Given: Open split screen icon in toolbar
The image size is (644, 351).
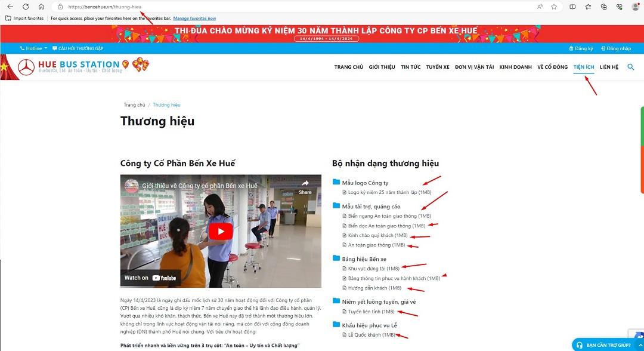Looking at the screenshot, I should pos(572,7).
